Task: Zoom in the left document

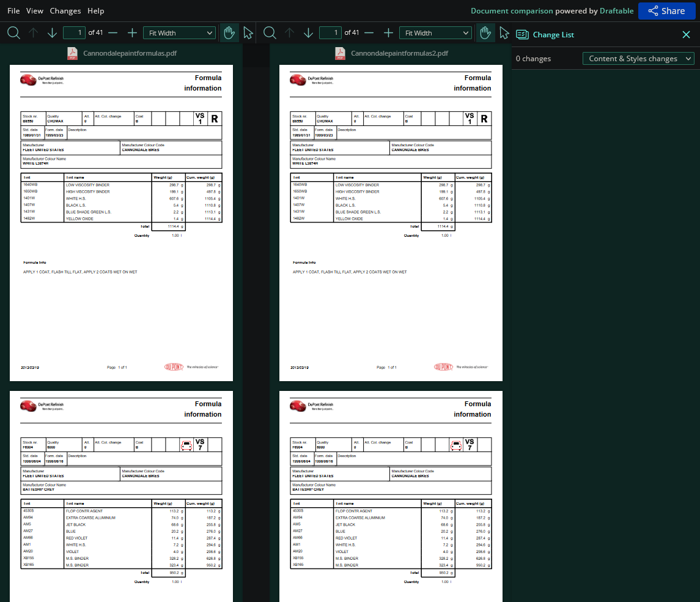Action: [132, 32]
